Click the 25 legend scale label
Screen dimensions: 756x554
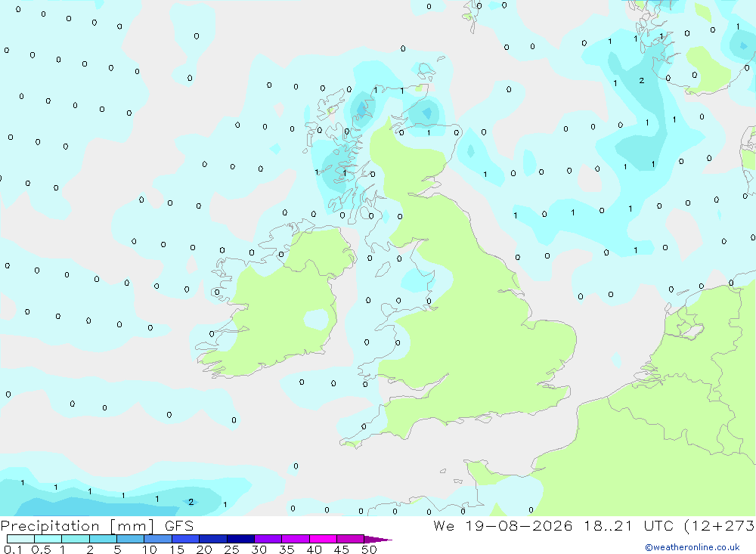coord(232,549)
